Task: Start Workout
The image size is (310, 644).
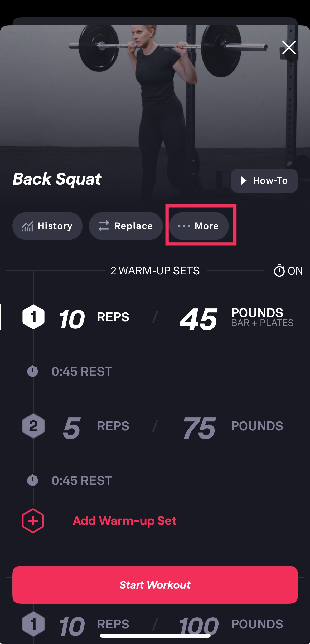Action: click(x=155, y=585)
